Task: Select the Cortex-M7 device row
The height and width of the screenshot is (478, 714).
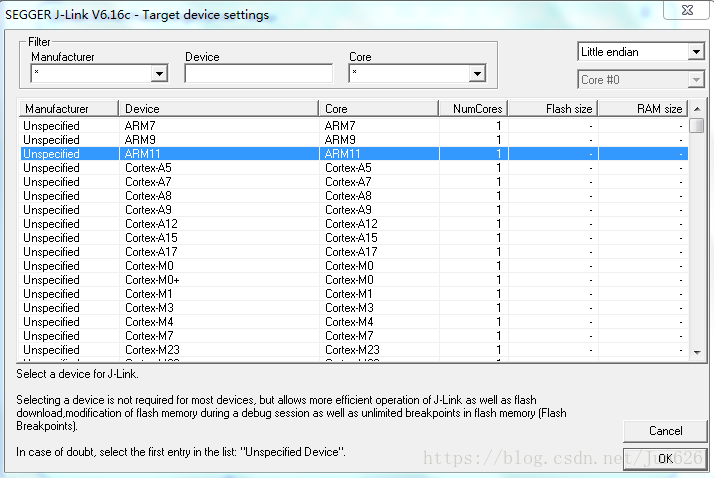Action: [354, 336]
